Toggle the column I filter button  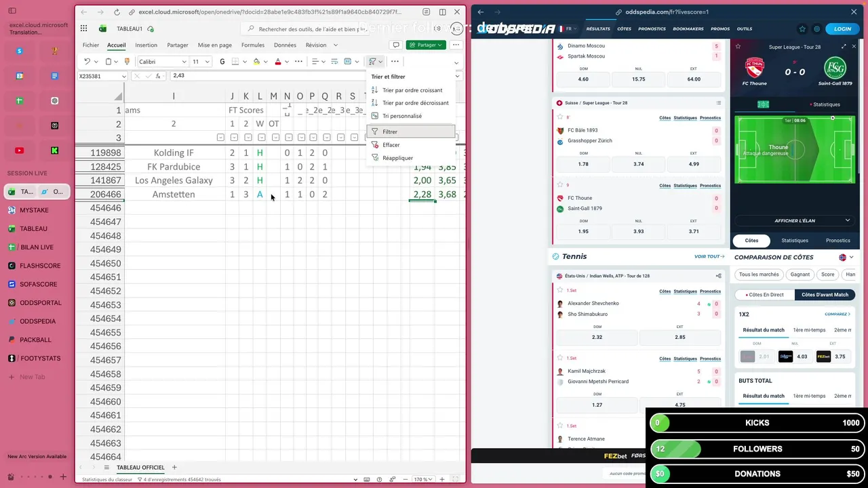point(220,138)
